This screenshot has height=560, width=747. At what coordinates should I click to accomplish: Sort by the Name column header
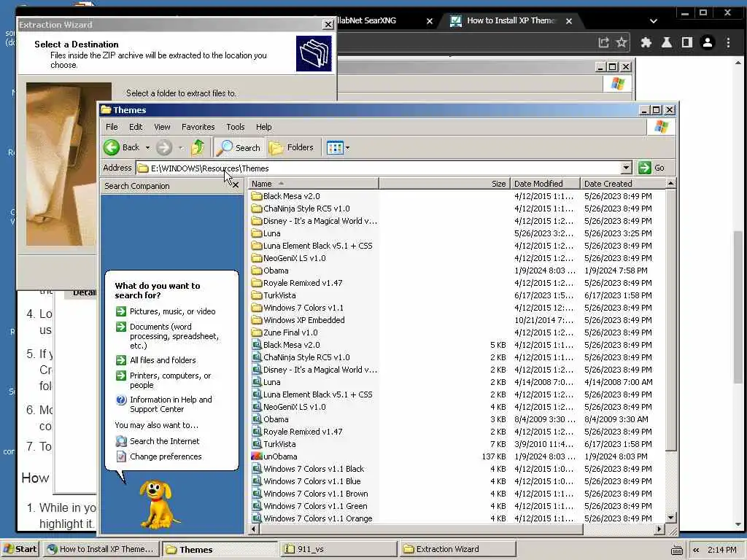click(x=314, y=183)
